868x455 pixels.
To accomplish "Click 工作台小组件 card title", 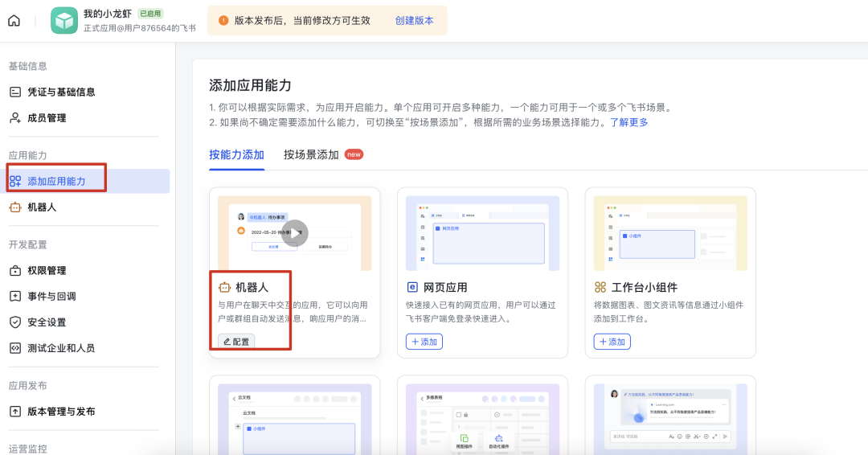I will point(645,287).
